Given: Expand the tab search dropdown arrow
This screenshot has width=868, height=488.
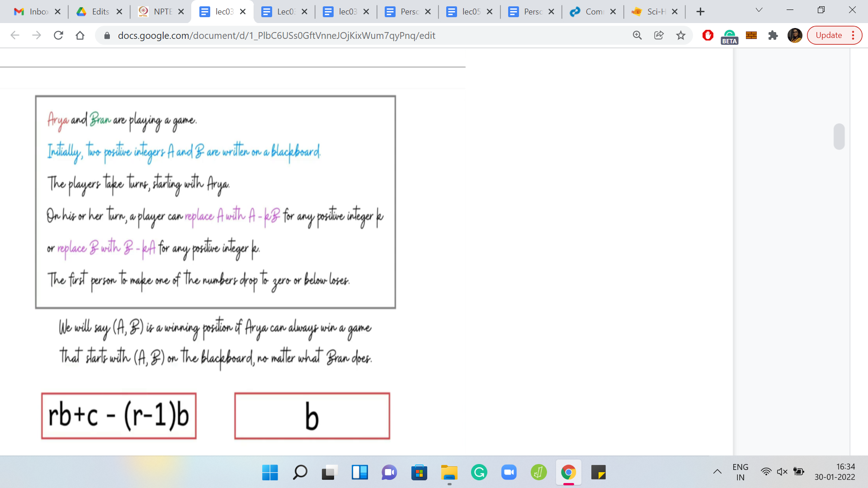Looking at the screenshot, I should point(759,10).
